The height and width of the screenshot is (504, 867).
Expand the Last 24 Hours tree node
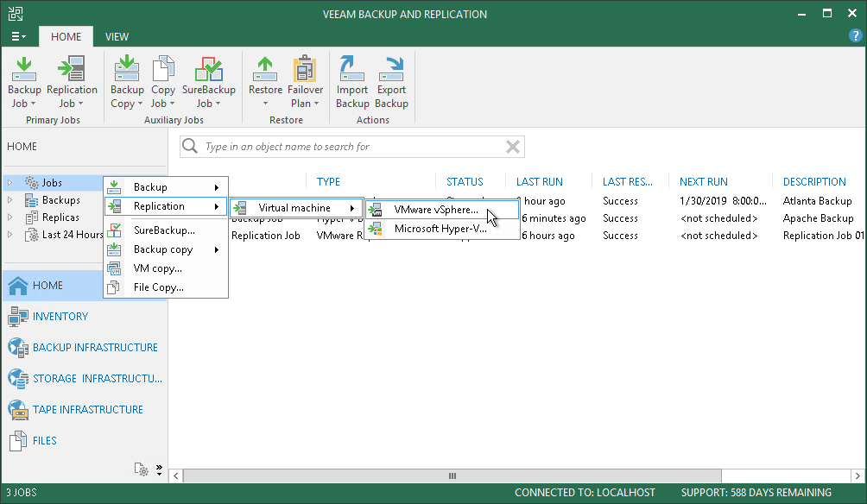click(x=10, y=235)
